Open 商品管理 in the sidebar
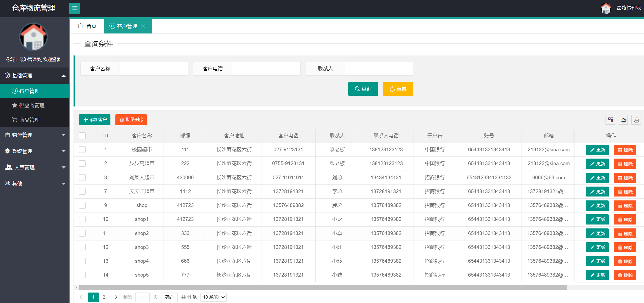The height and width of the screenshot is (303, 644). coord(35,120)
